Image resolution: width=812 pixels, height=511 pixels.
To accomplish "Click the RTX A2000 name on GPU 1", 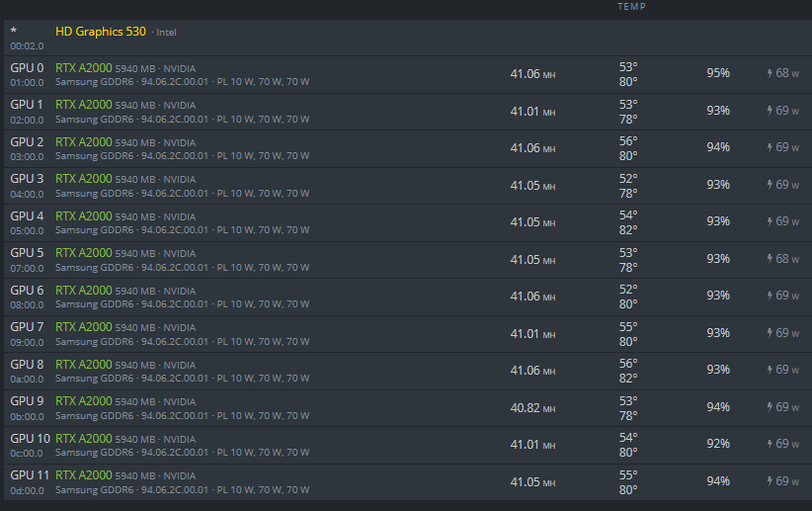I will (83, 105).
